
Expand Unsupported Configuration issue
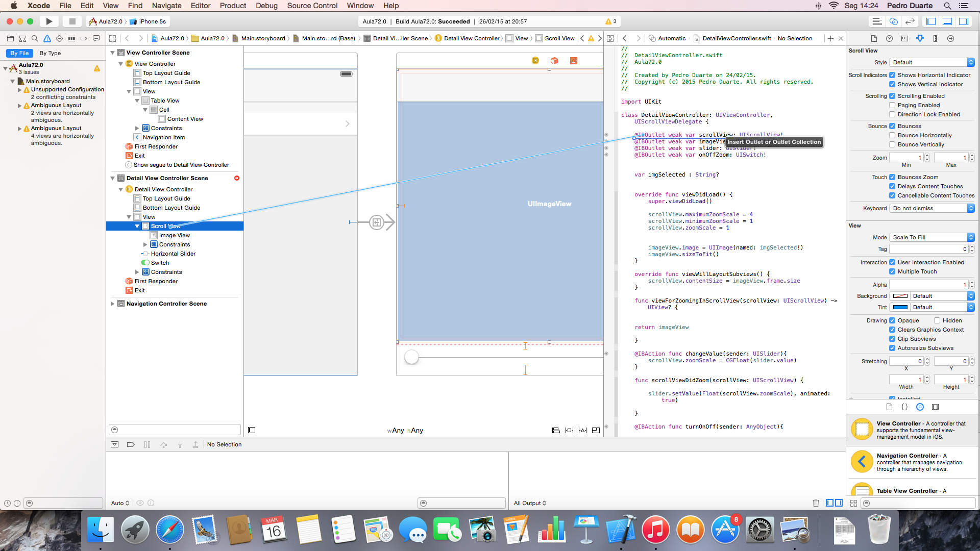tap(20, 89)
